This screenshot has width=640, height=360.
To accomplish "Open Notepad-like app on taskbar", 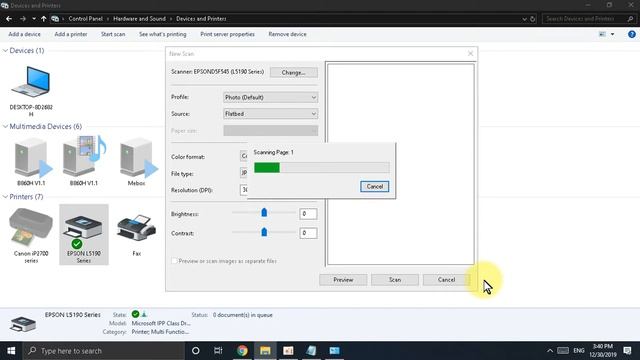I will 311,351.
